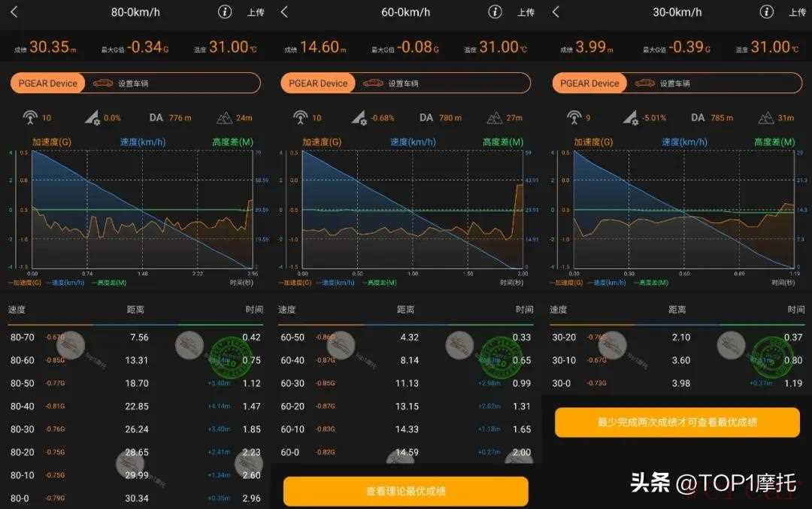The image size is (812, 509).
Task: Open info icon on the 80-0km/h screen
Action: tap(224, 12)
